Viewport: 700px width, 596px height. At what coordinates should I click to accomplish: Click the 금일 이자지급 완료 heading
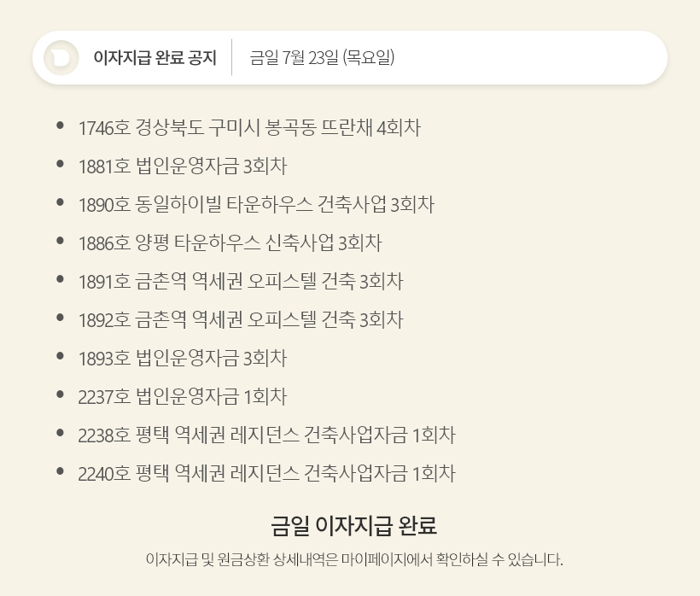(x=353, y=524)
